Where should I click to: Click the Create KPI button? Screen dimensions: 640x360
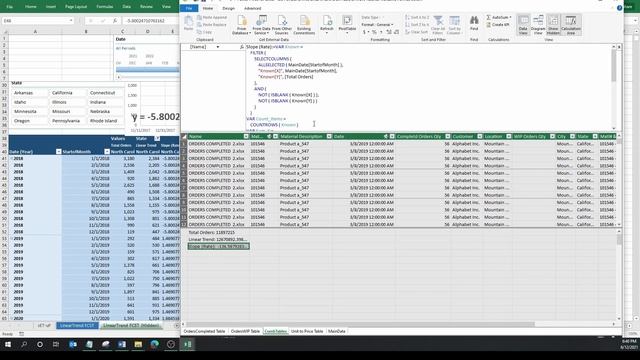pyautogui.click(x=498, y=25)
